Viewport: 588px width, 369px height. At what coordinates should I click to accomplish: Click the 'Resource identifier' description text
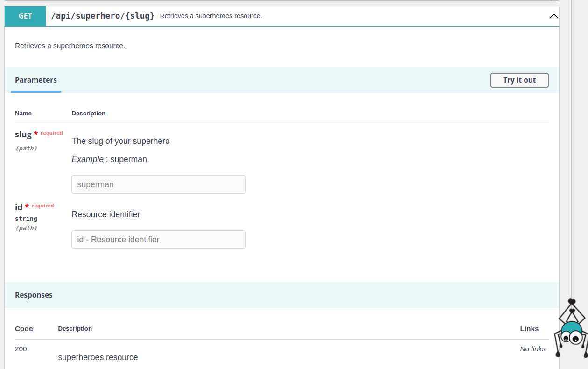click(106, 214)
